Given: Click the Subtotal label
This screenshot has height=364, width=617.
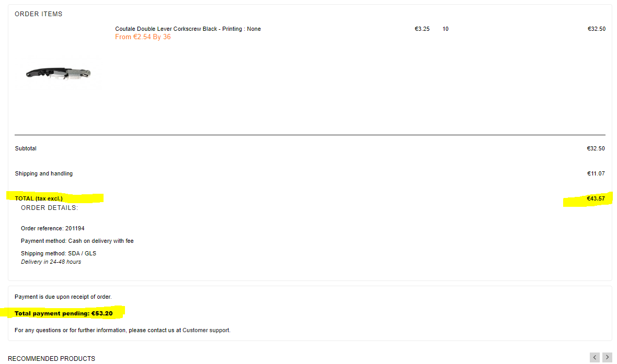Looking at the screenshot, I should pos(26,148).
